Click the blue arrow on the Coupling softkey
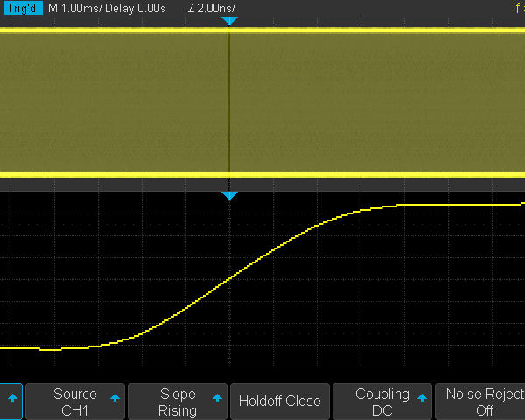This screenshot has height=420, width=525. point(422,397)
